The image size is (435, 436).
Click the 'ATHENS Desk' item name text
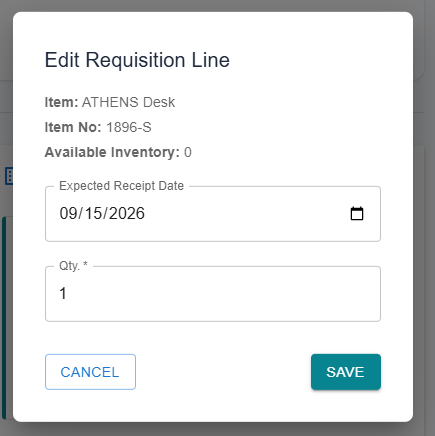click(x=128, y=102)
